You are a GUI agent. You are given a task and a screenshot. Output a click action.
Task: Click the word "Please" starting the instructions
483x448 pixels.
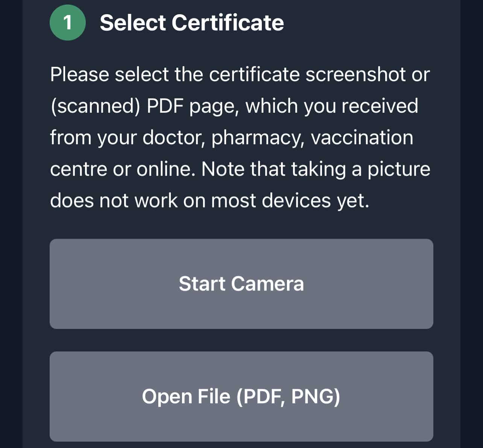coord(79,74)
